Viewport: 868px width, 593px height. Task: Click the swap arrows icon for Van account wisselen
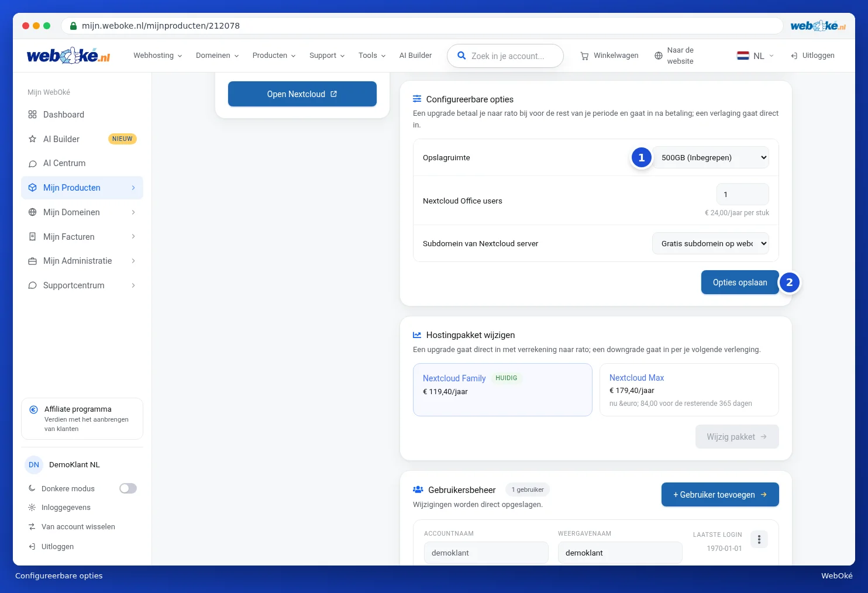pos(32,527)
